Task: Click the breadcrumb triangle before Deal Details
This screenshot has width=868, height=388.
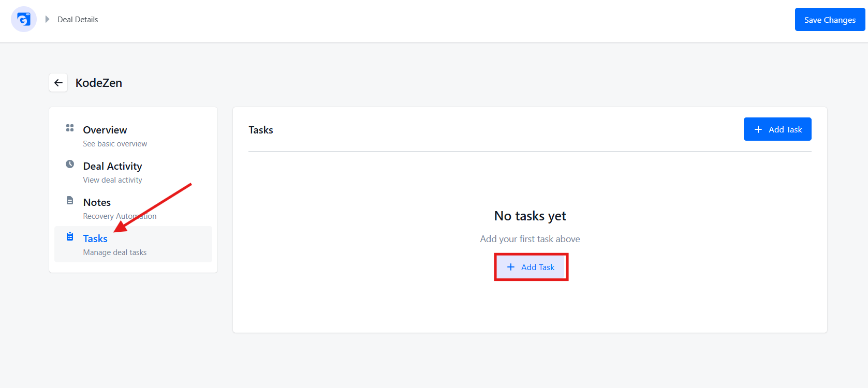Action: (47, 19)
